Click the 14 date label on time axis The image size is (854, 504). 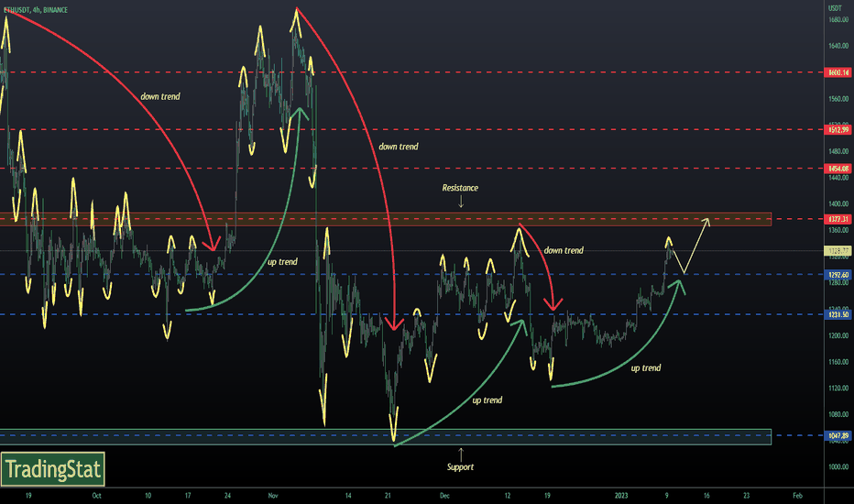pos(348,496)
